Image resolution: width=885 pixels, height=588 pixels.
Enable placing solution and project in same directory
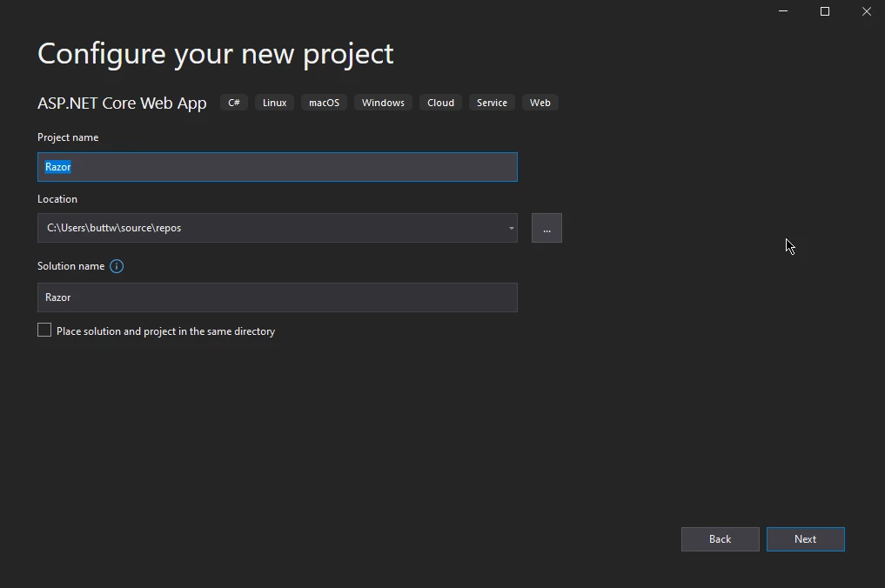[44, 331]
